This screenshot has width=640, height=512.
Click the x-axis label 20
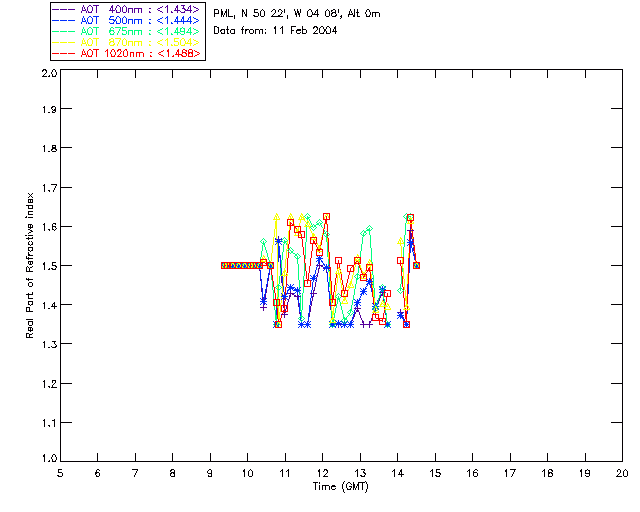(x=622, y=473)
